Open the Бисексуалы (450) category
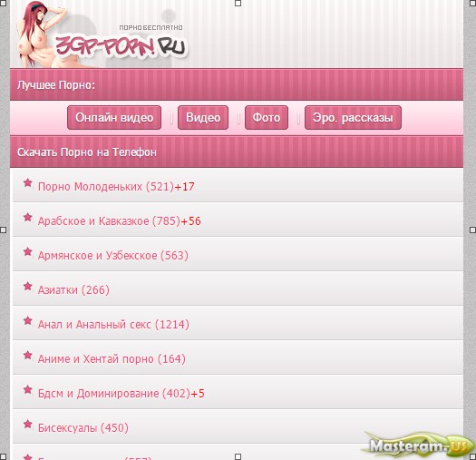This screenshot has height=460, width=476. [83, 428]
